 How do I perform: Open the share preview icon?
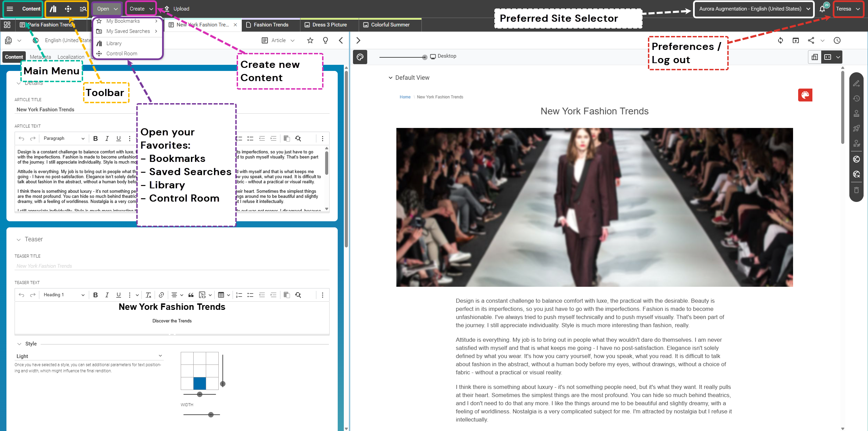tap(811, 40)
